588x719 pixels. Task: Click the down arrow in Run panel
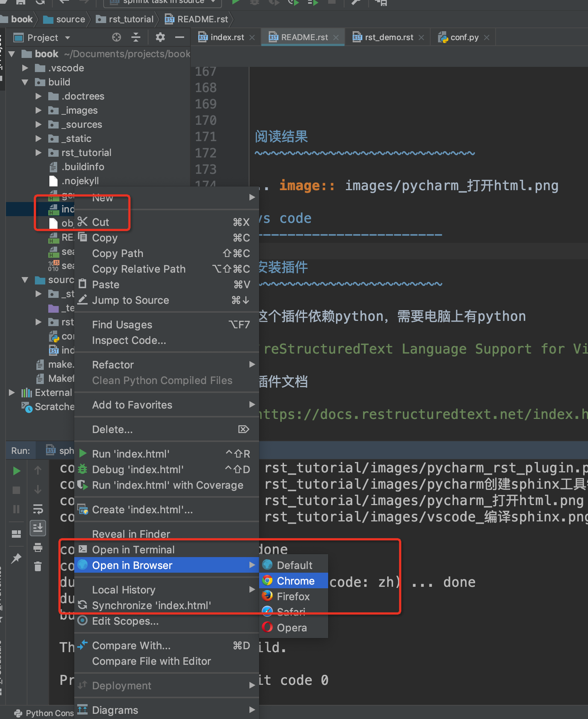(x=38, y=490)
